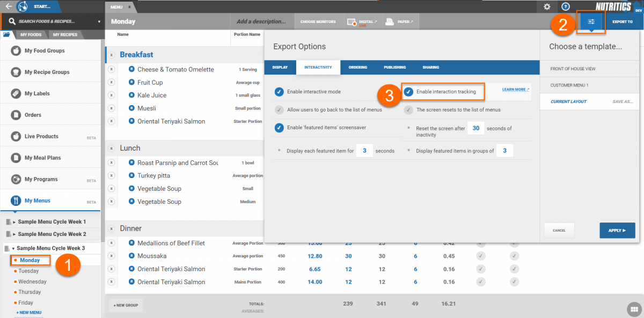Switch to the Interactivity tab
The width and height of the screenshot is (644, 318).
pyautogui.click(x=318, y=68)
